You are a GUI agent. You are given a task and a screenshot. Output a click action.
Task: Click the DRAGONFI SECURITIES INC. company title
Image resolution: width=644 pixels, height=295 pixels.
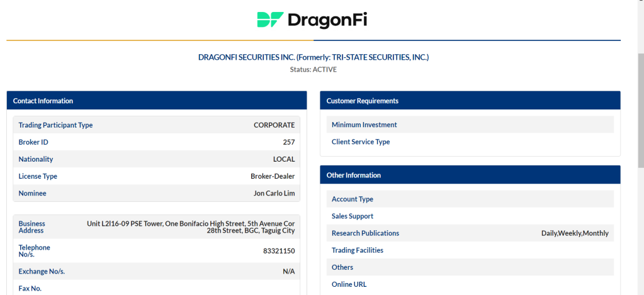pos(314,57)
